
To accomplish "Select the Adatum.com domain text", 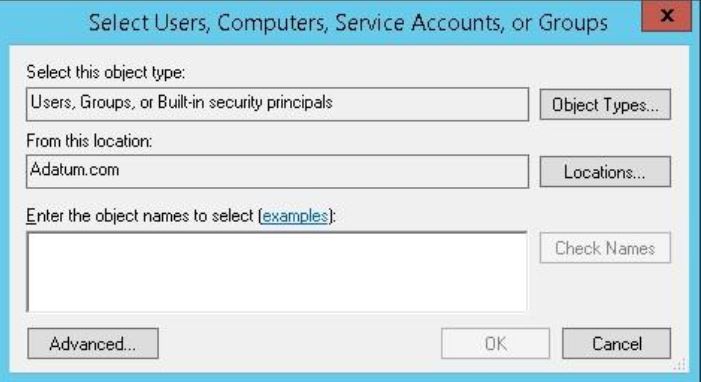I will (x=75, y=170).
